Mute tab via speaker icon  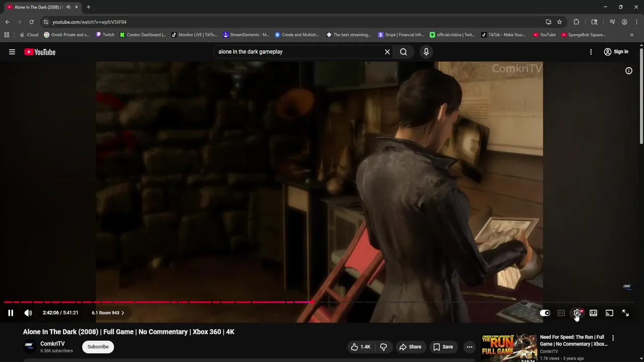click(x=68, y=7)
